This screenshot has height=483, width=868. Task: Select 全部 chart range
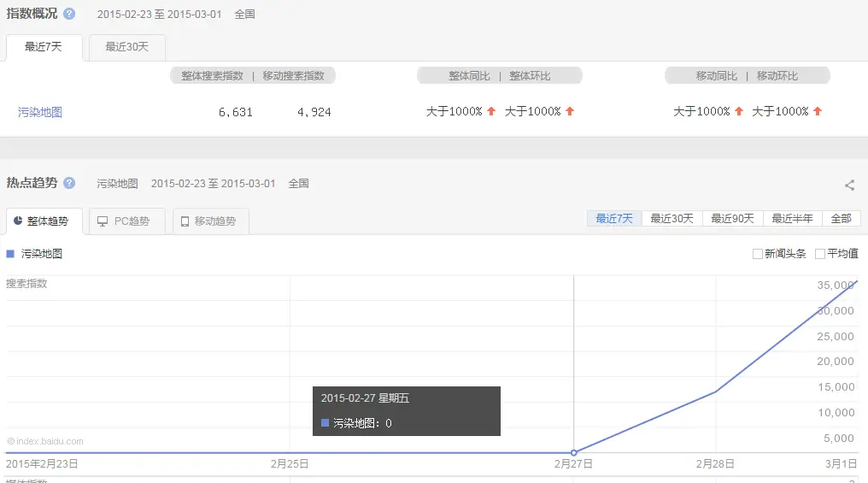point(842,219)
